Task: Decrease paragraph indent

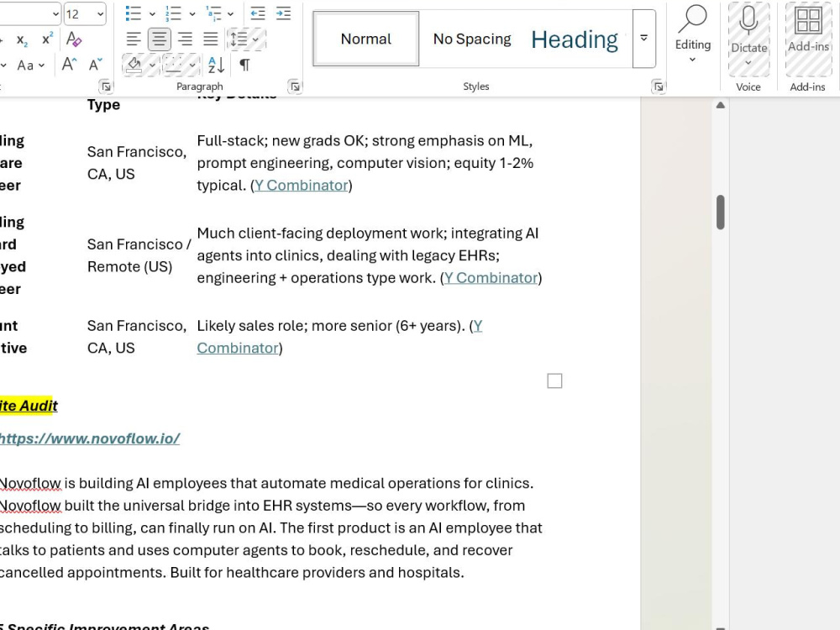Action: click(x=258, y=13)
